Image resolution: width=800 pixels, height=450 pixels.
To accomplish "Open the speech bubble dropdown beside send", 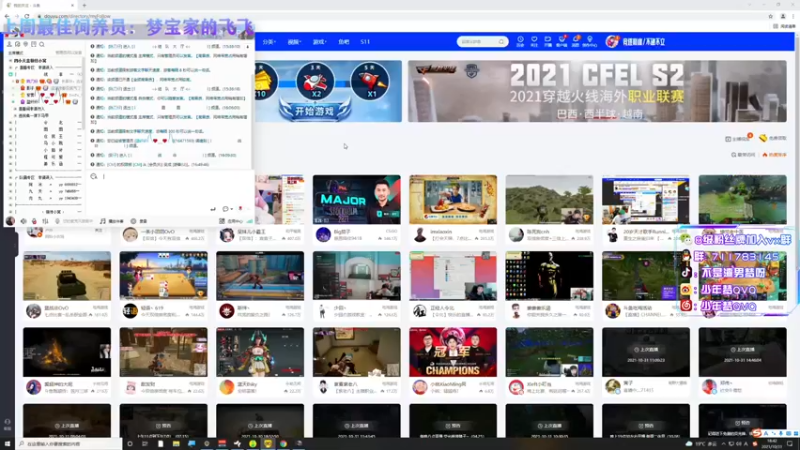I will [228, 209].
